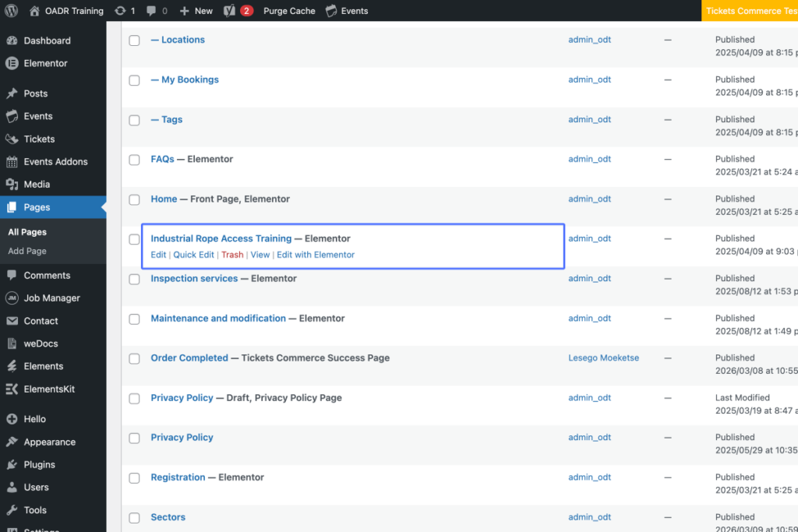Click the Users person icon
The image size is (798, 532).
click(x=12, y=488)
